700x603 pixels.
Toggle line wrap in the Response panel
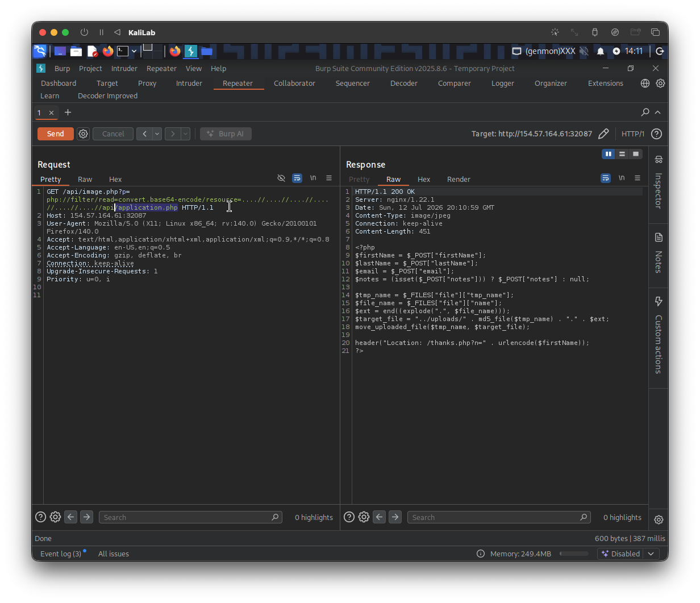click(606, 178)
